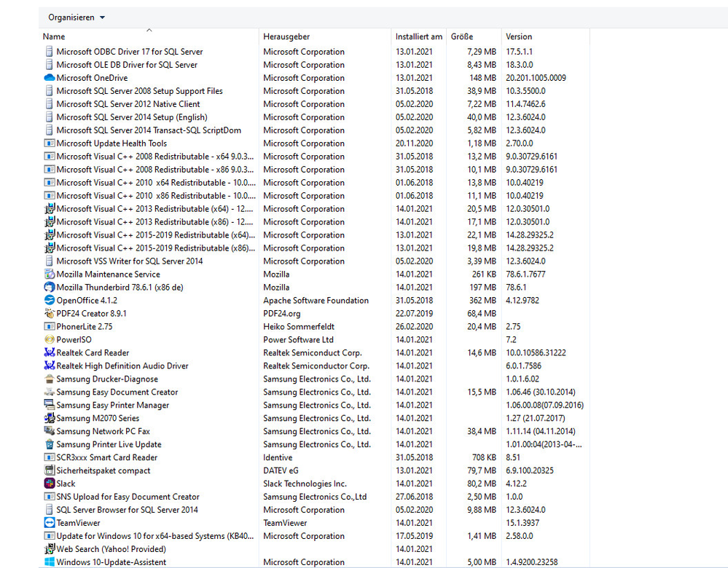
Task: Click the Realtek High Definition Audio icon
Action: (x=50, y=366)
